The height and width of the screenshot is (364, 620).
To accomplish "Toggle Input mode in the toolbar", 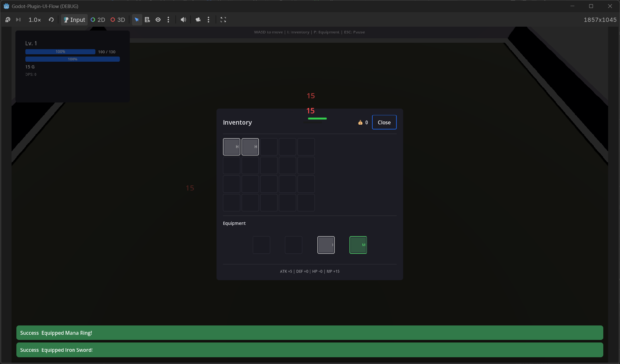I will pyautogui.click(x=74, y=20).
